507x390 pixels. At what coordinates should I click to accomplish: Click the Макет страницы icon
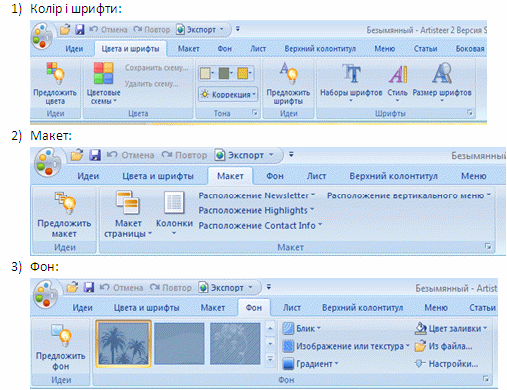click(x=127, y=202)
